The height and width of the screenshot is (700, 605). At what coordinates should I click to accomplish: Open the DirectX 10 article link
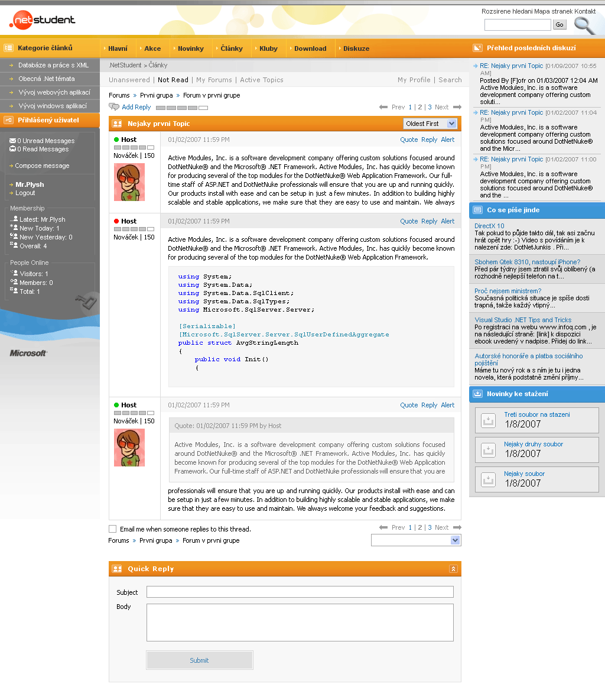point(489,226)
